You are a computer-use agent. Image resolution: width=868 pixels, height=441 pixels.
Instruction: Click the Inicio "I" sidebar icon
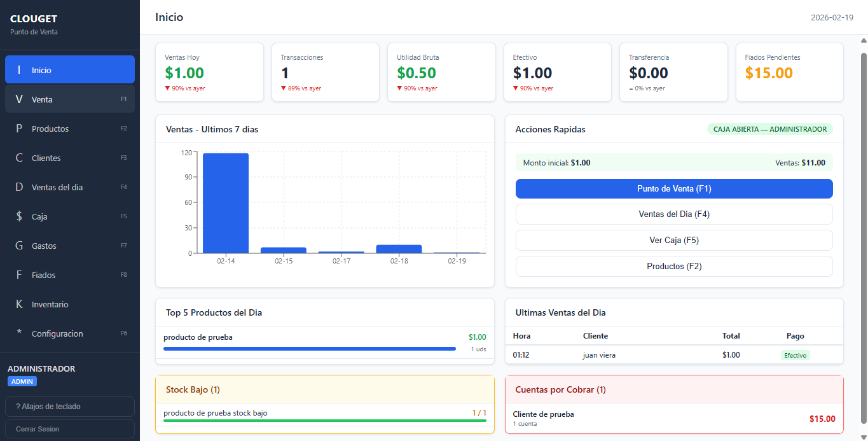(19, 70)
